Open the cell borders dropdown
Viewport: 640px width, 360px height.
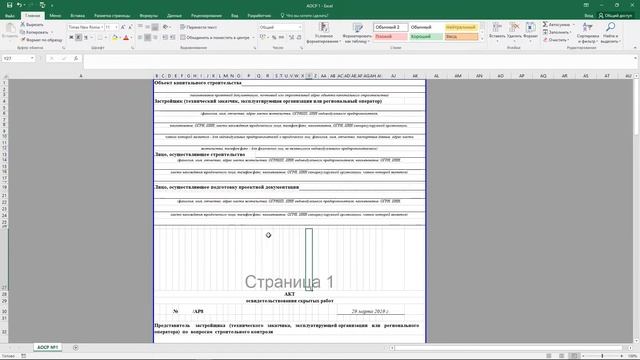tap(106, 38)
